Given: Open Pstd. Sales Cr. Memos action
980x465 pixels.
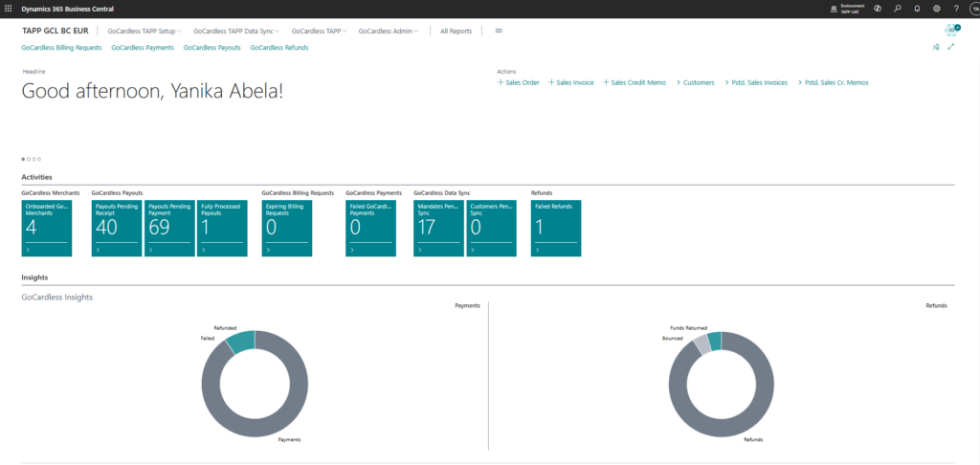Looking at the screenshot, I should pyautogui.click(x=834, y=82).
